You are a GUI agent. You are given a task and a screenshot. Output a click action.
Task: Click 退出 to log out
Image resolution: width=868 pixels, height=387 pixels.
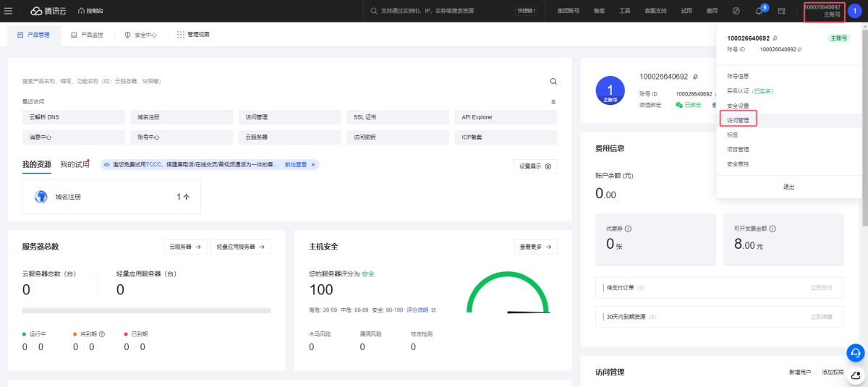pos(788,187)
